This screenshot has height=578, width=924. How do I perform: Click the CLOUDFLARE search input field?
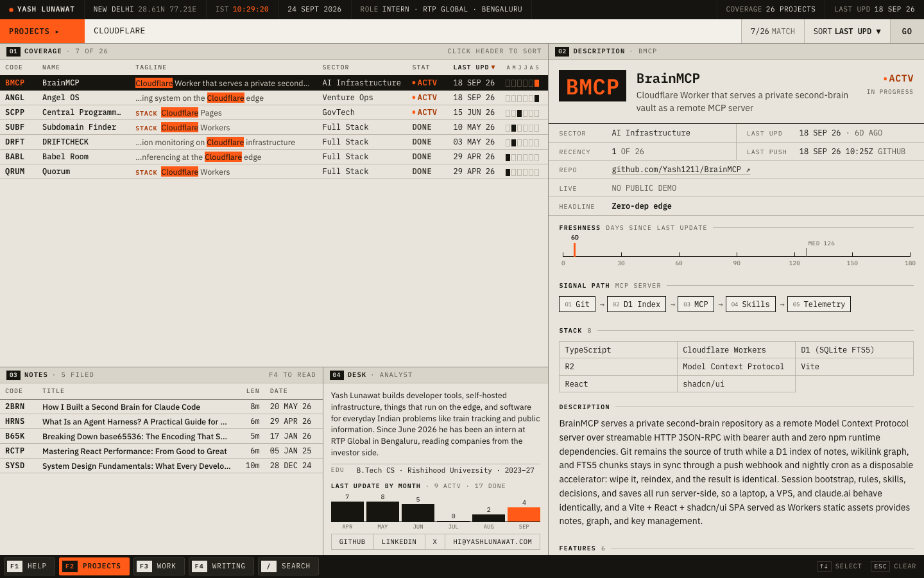click(x=413, y=31)
